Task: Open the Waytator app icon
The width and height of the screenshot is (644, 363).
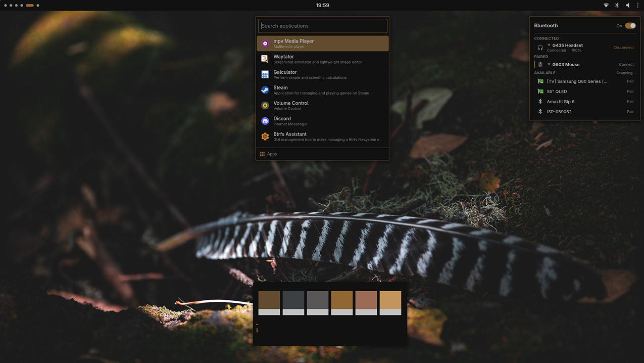Action: pyautogui.click(x=265, y=59)
